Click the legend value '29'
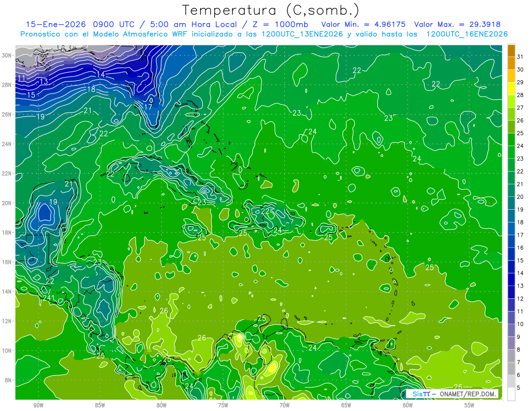532x411 pixels. point(520,82)
